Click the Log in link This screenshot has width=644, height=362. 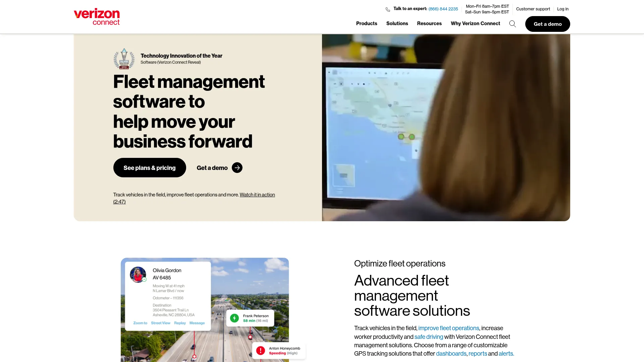[x=563, y=9]
